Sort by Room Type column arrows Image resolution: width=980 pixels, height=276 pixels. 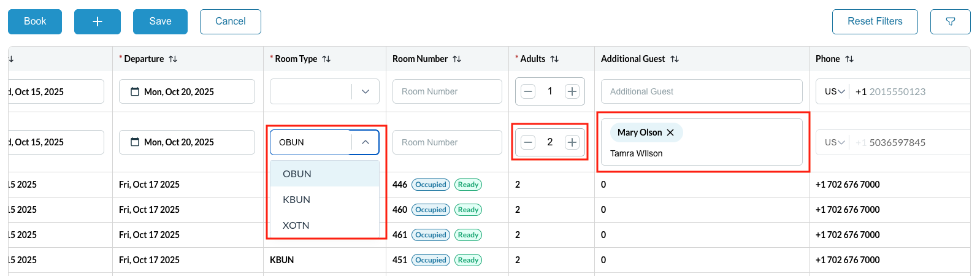[326, 59]
